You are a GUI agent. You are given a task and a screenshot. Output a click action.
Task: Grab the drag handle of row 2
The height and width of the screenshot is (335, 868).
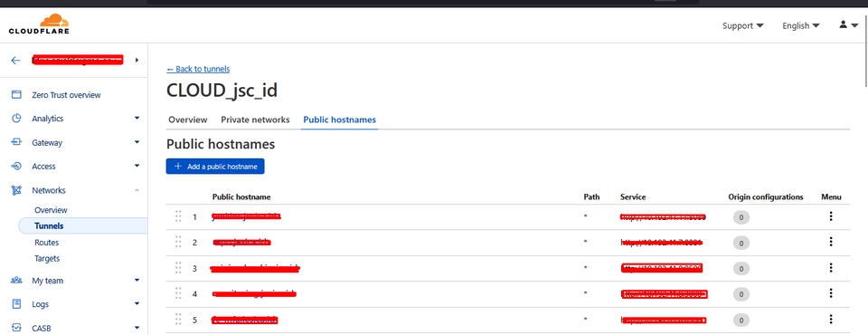tap(178, 242)
